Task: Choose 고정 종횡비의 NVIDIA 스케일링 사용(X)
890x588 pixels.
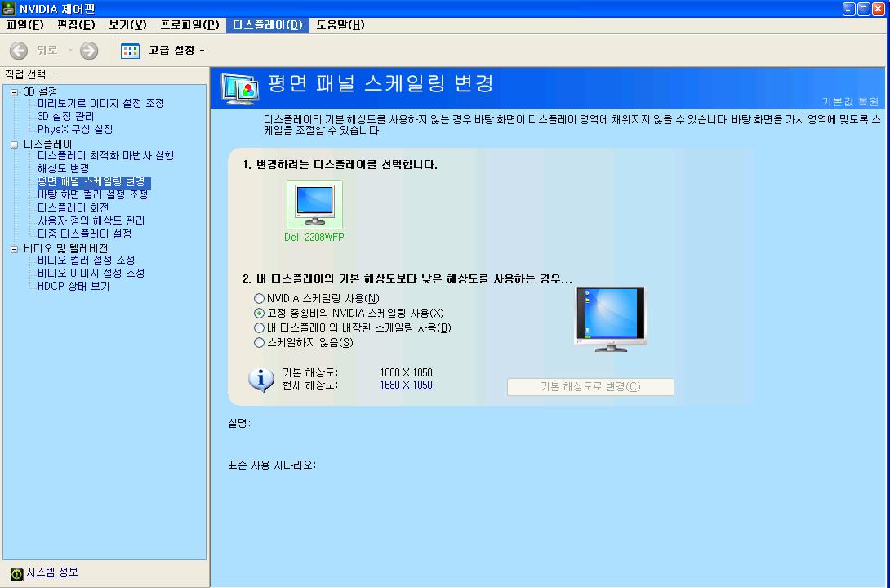Action: tap(260, 314)
